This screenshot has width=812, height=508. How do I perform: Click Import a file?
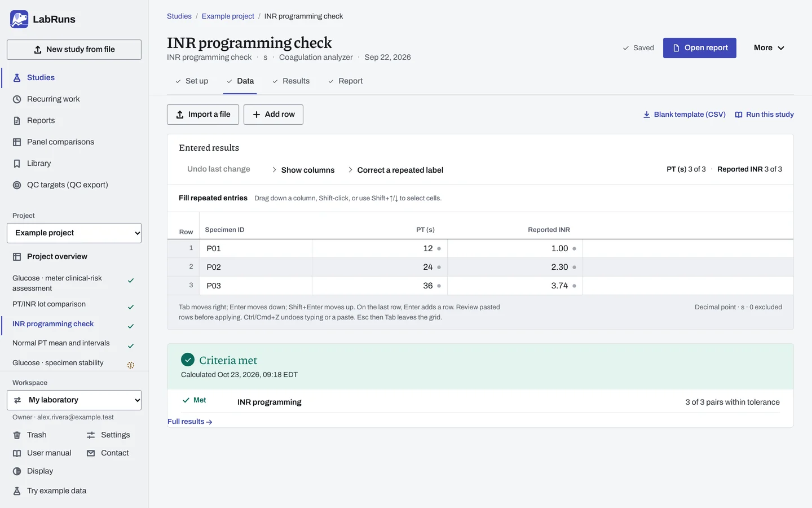point(203,115)
